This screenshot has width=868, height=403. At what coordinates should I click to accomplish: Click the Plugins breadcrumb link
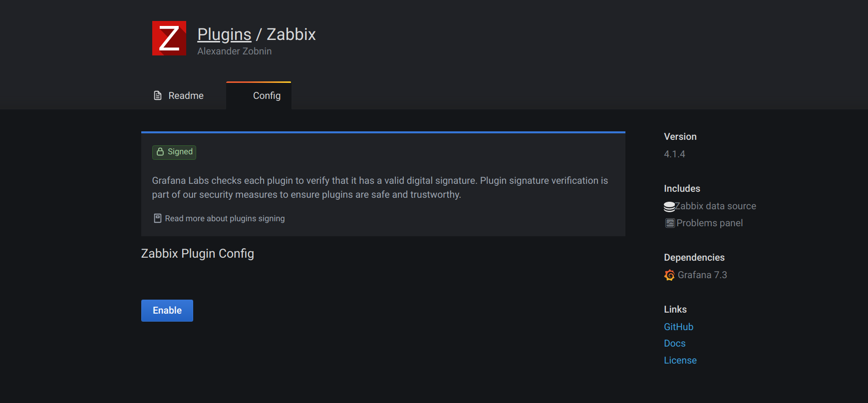click(x=224, y=34)
